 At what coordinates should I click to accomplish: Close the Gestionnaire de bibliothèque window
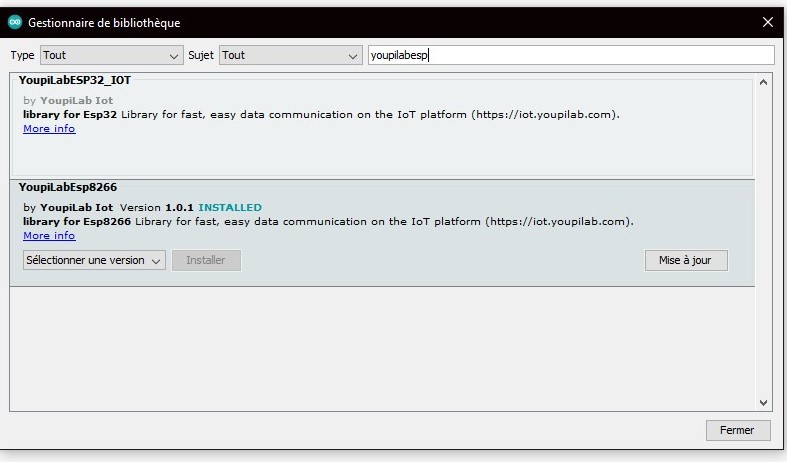(767, 22)
